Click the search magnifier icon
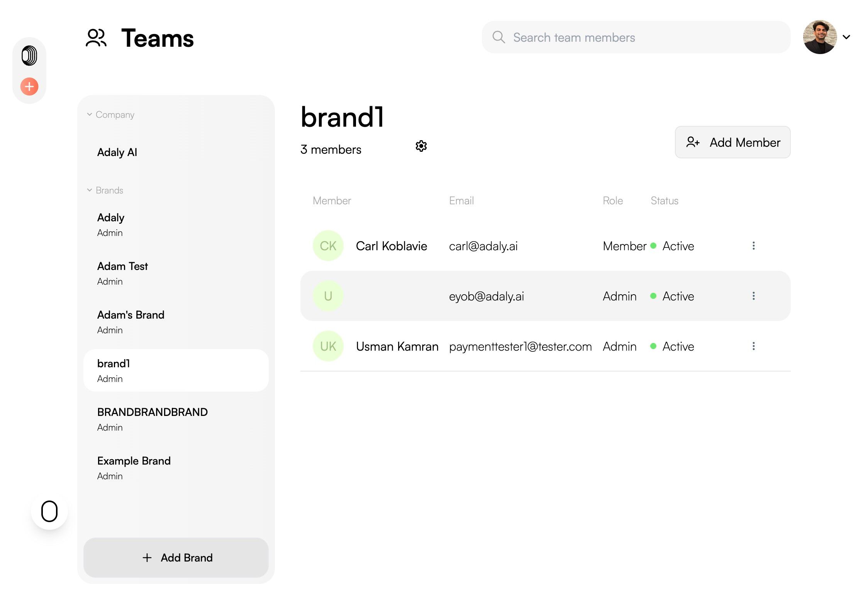Image resolution: width=868 pixels, height=604 pixels. tap(498, 37)
